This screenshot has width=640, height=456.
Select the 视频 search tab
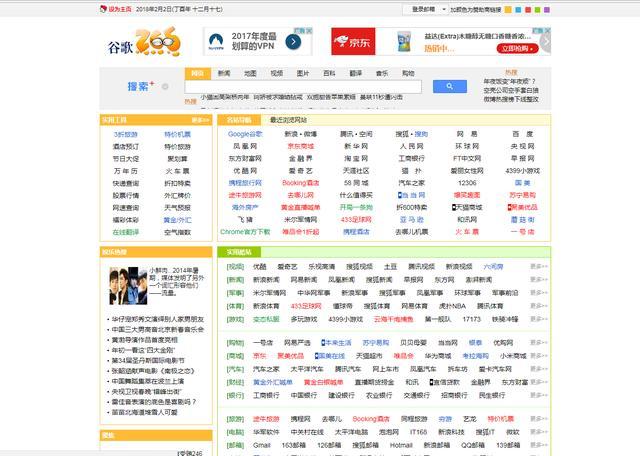276,73
